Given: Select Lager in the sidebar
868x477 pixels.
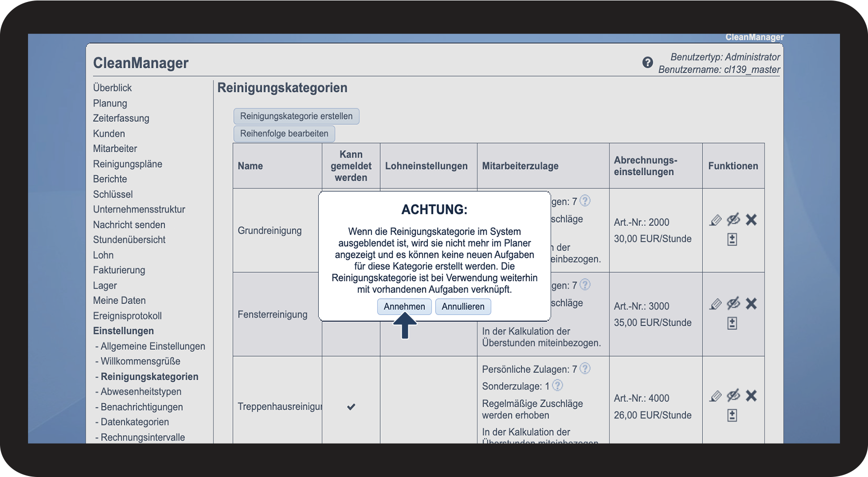Looking at the screenshot, I should coord(105,286).
